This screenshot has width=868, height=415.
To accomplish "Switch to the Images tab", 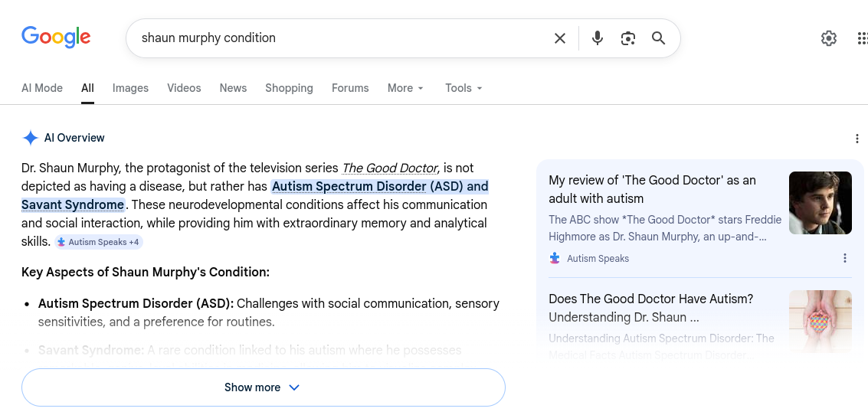I will 130,88.
